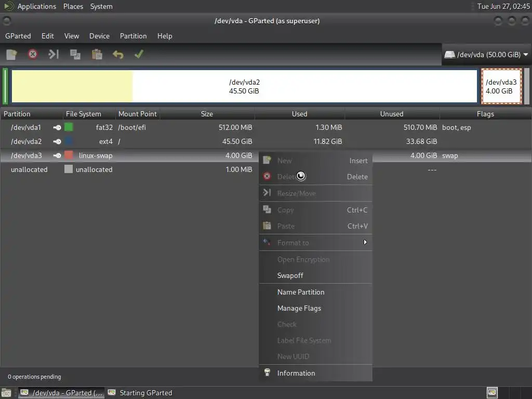Click the key icon of /dev/vda2

tap(57, 141)
